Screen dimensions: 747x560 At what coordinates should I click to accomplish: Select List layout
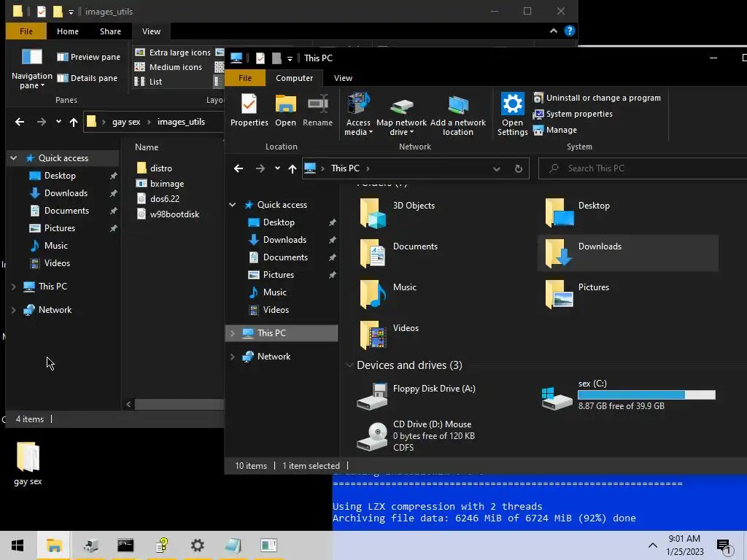[148, 82]
